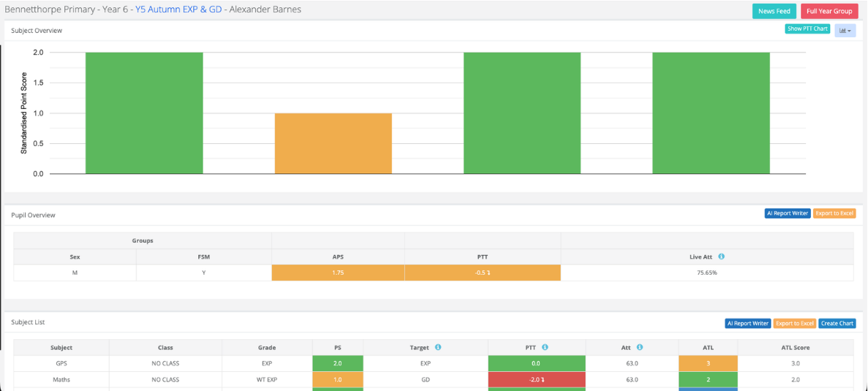
Task: Click the Att column info icon
Action: click(639, 347)
